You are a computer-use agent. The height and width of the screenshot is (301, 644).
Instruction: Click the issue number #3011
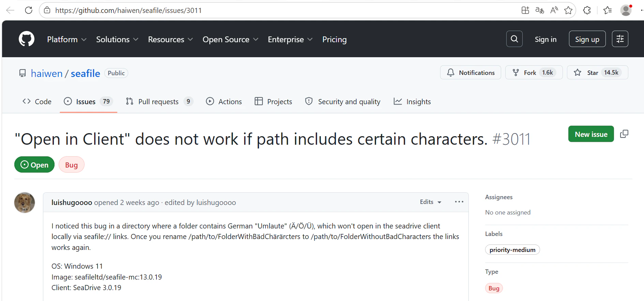point(511,139)
